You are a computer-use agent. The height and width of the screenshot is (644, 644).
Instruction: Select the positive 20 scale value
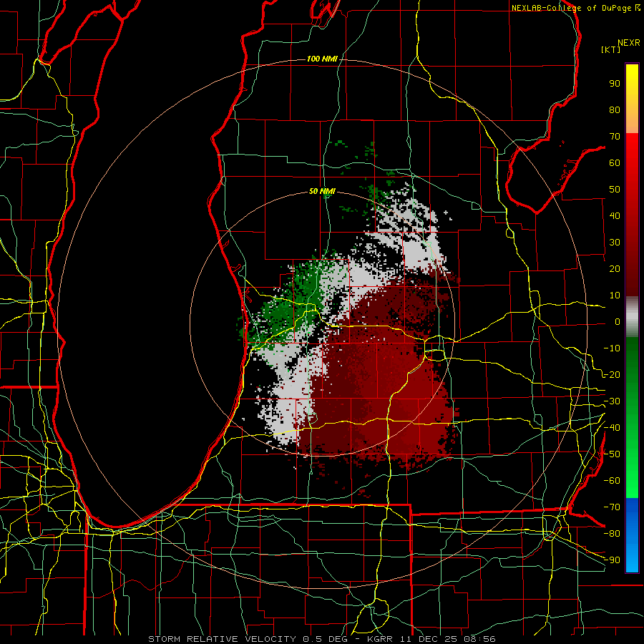[x=615, y=268]
